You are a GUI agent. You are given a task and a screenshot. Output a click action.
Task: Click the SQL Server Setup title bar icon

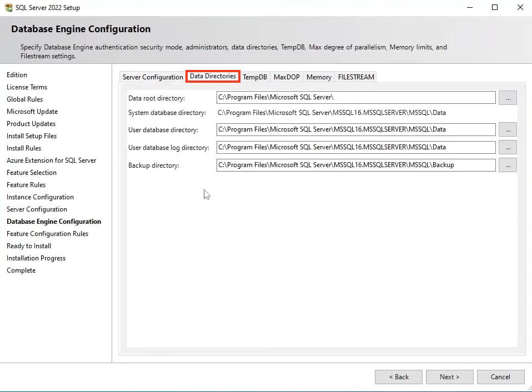(8, 8)
